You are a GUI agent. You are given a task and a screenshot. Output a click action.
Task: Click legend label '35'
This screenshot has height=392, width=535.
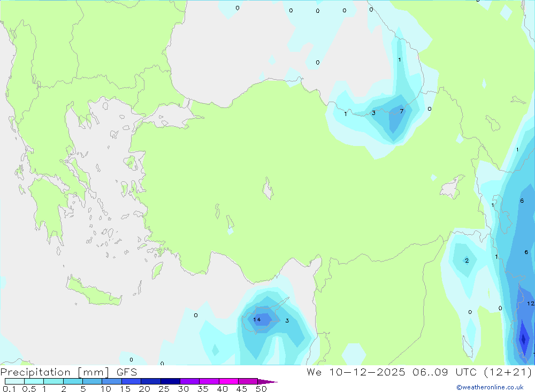[203, 389]
